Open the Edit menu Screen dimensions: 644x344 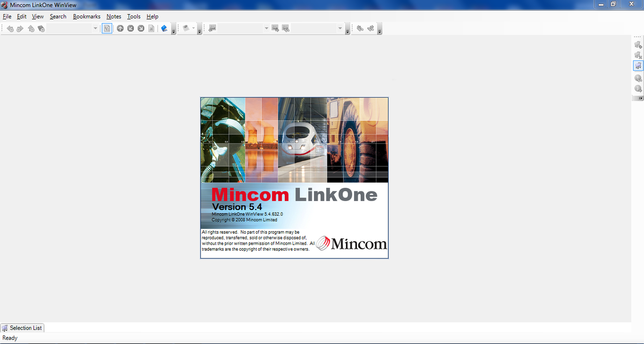(x=22, y=17)
